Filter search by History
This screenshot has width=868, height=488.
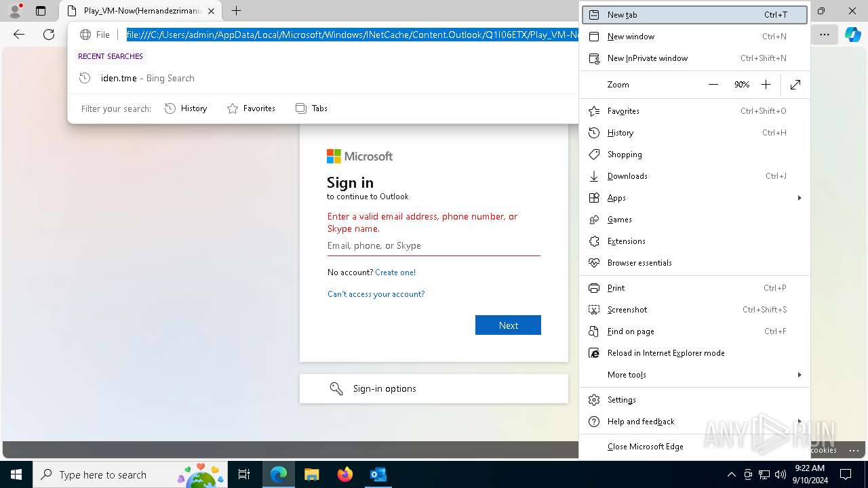[x=186, y=108]
